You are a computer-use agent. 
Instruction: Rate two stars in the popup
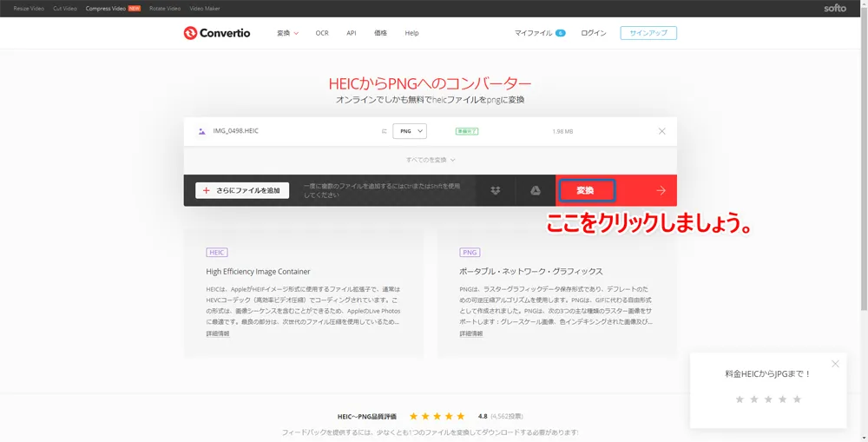[x=754, y=399]
